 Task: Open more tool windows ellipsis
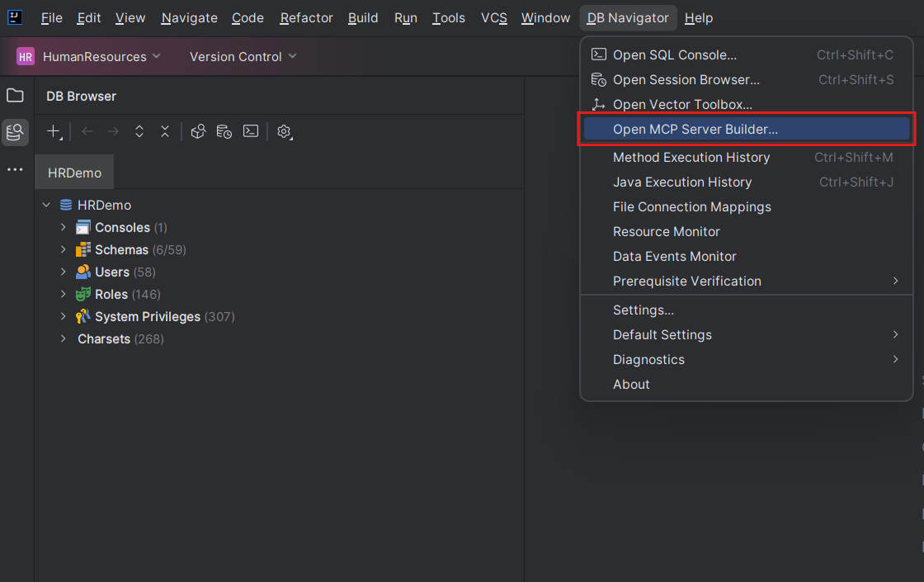coord(15,170)
